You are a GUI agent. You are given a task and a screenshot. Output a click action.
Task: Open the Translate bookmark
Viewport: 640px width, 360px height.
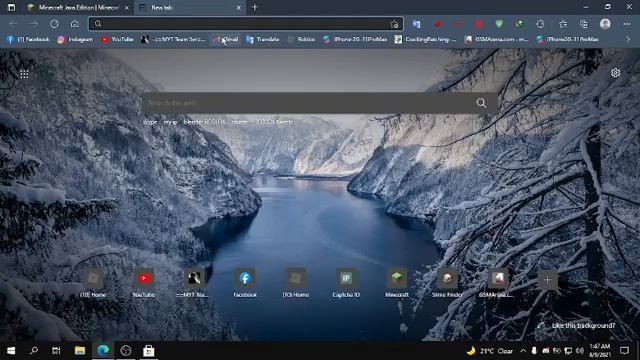(263, 39)
